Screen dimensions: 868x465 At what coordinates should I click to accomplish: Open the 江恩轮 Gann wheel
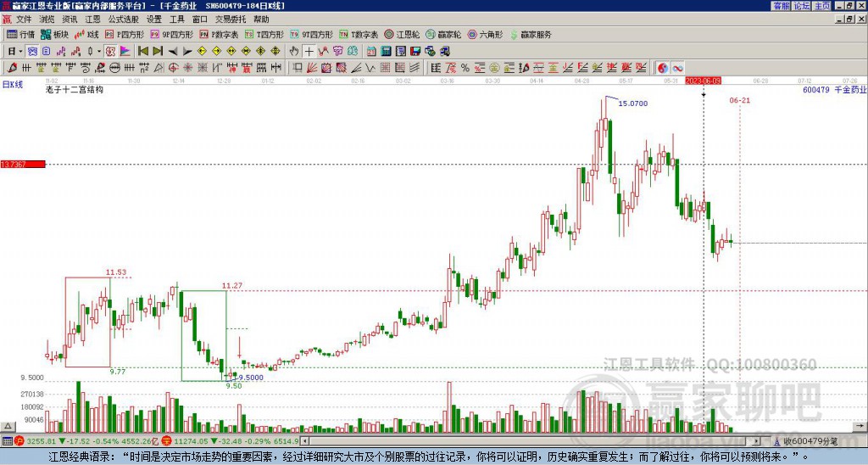point(403,34)
